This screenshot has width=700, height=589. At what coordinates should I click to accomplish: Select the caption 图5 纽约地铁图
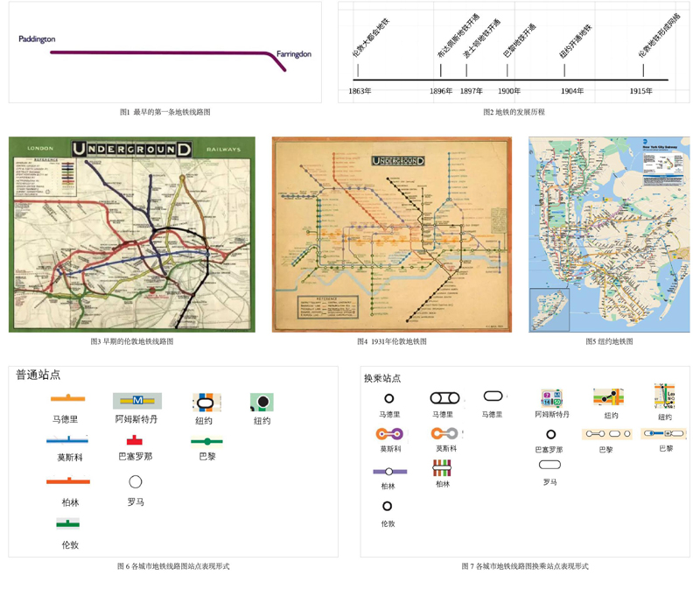point(609,341)
